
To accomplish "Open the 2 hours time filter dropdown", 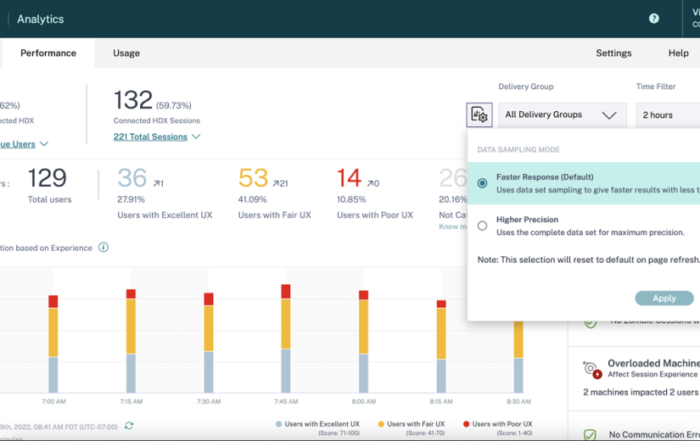I will coord(667,115).
